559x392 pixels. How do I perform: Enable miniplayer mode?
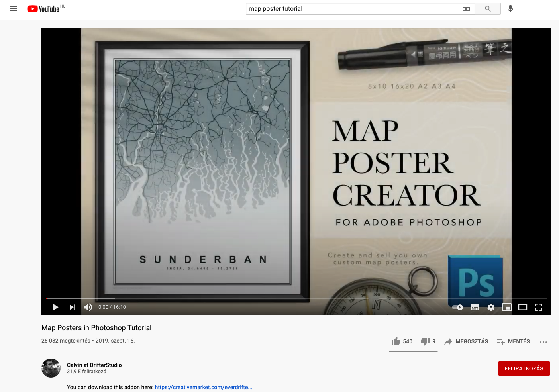click(x=507, y=307)
